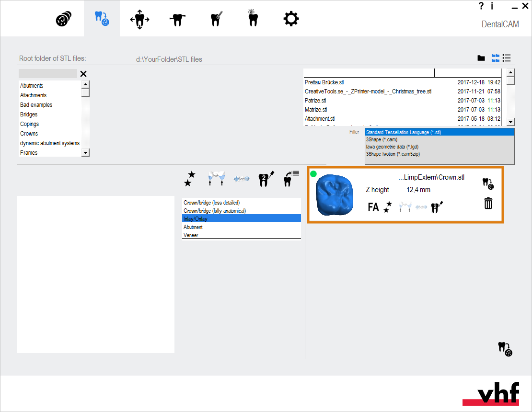Click the folder icon for STL root
The height and width of the screenshot is (412, 532).
pos(481,58)
